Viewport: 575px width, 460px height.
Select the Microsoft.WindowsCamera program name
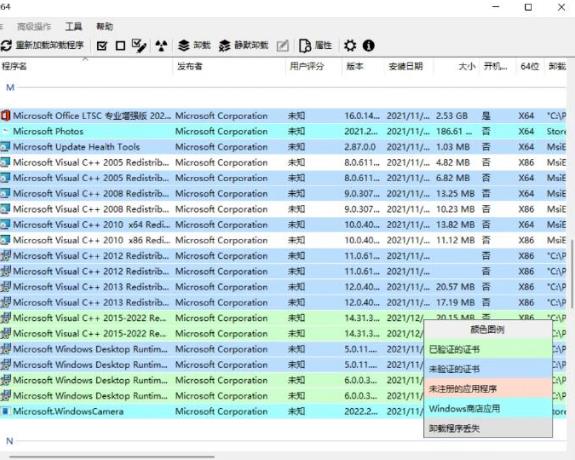(x=68, y=412)
